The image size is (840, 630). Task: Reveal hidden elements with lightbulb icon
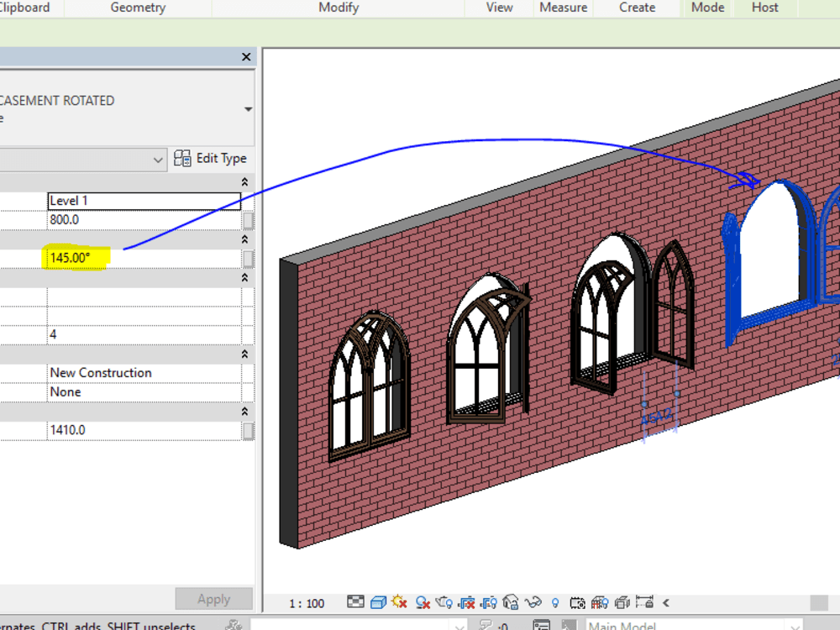click(x=554, y=602)
